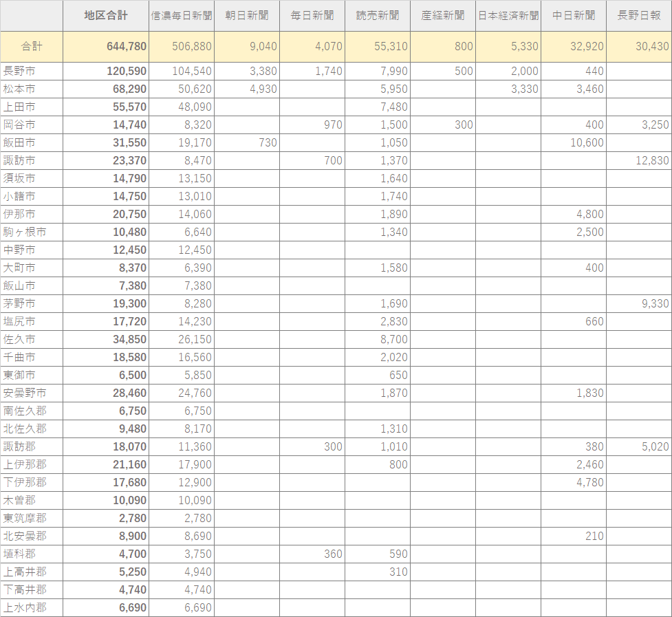
Task: Click the 茅野市 row label
Action: pos(32,303)
